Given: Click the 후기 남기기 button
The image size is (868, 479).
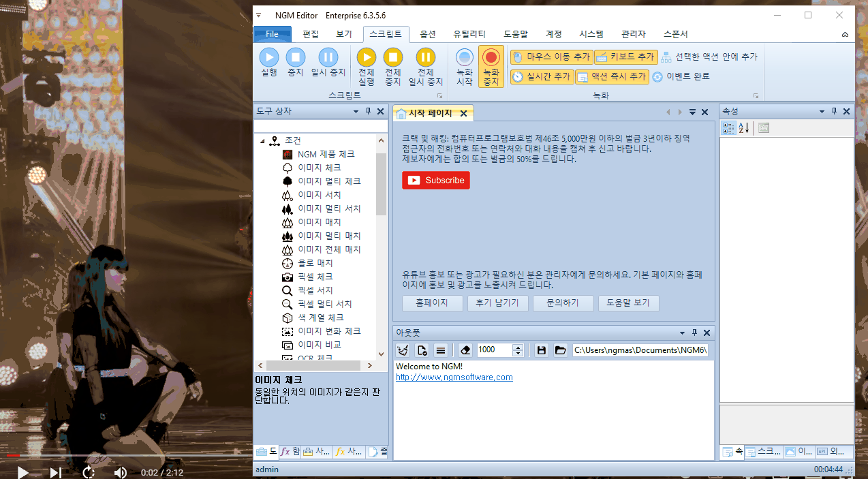Looking at the screenshot, I should pyautogui.click(x=498, y=303).
